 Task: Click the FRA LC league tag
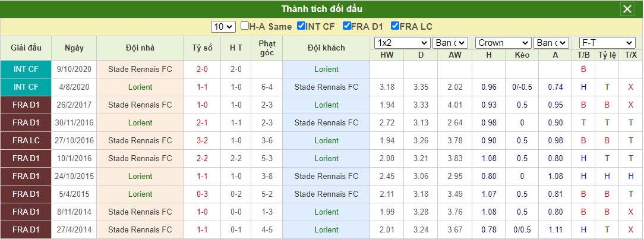(x=26, y=140)
